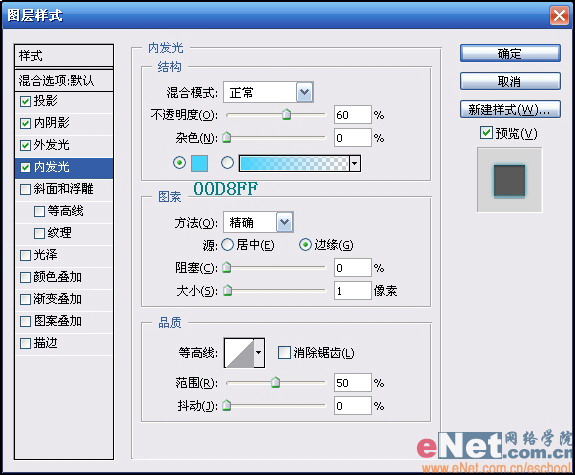This screenshot has height=475, width=575.
Task: Open the 等高线 contour picker arrow
Action: pos(259,352)
